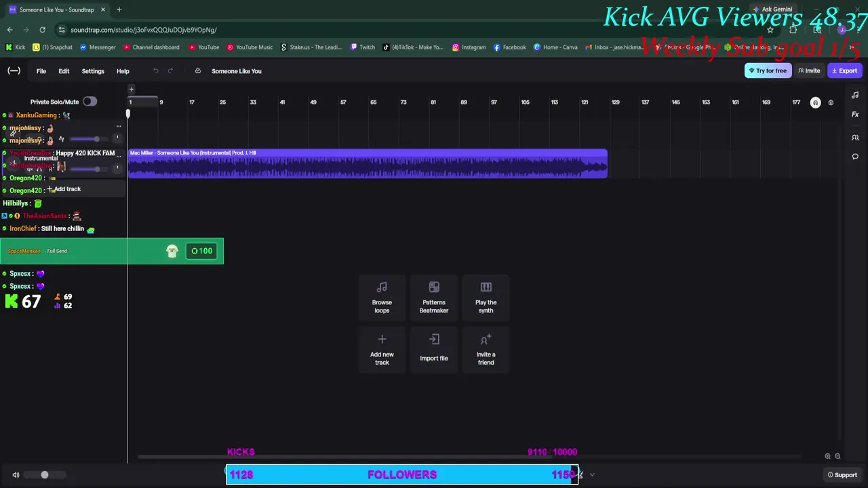The image size is (868, 488).
Task: Click the Browse loops tile
Action: pyautogui.click(x=382, y=298)
